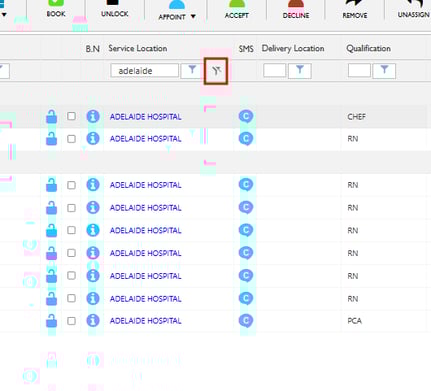Open the Service Location filter funnel menu
Screen dimensions: 431x391
coord(192,71)
